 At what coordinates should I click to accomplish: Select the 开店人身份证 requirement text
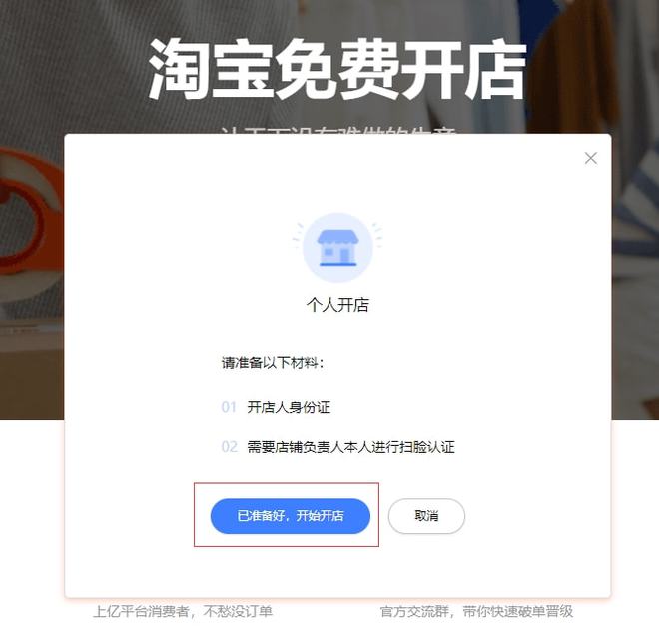pos(289,407)
